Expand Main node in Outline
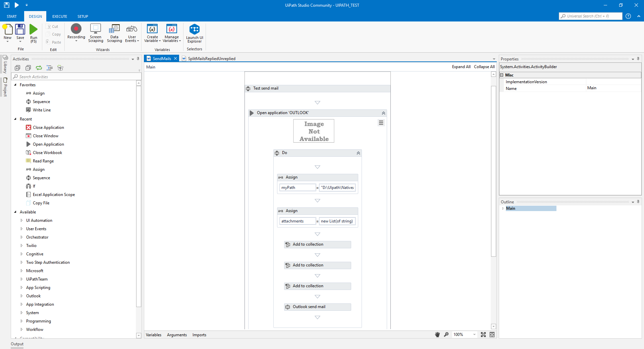 (503, 208)
